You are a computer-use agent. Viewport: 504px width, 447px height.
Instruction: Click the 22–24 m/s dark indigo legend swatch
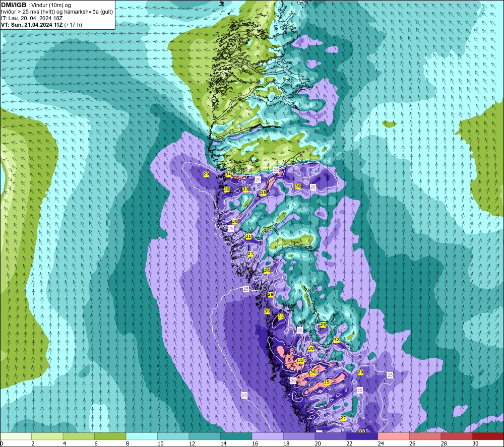click(x=362, y=436)
